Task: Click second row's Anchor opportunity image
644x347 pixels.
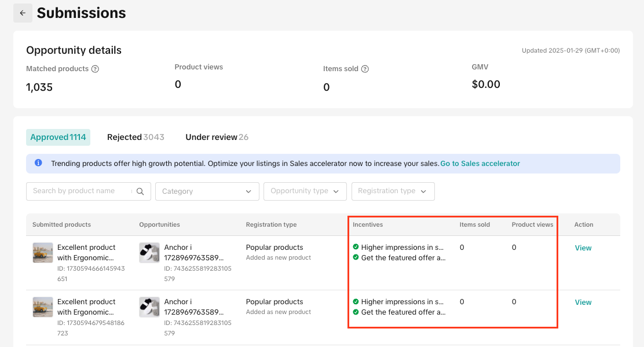Action: (x=149, y=307)
